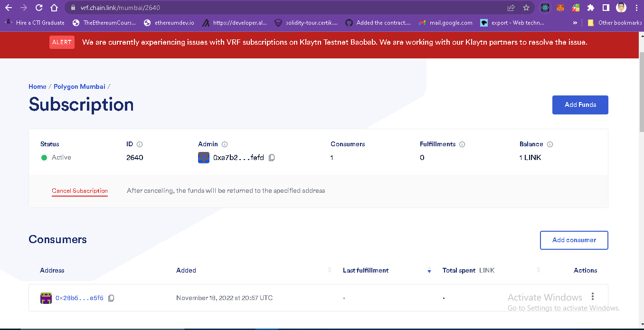Image resolution: width=644 pixels, height=330 pixels.
Task: Open the browser home page
Action: click(x=54, y=8)
